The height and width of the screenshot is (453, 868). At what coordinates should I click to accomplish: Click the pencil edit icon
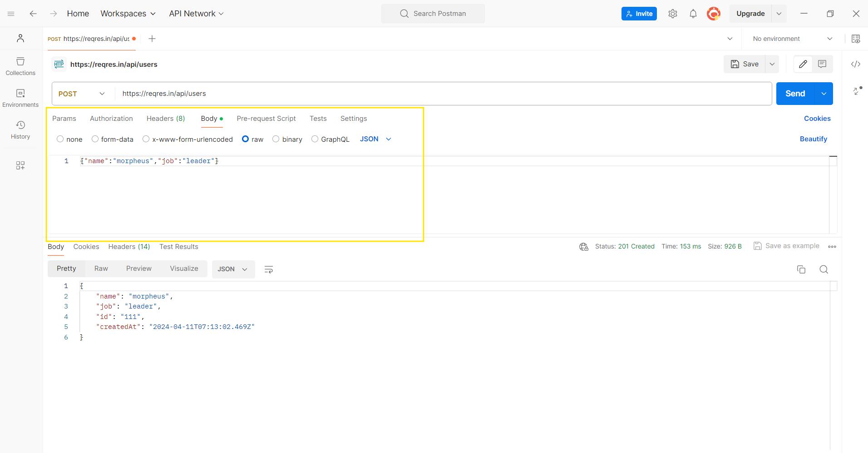803,64
